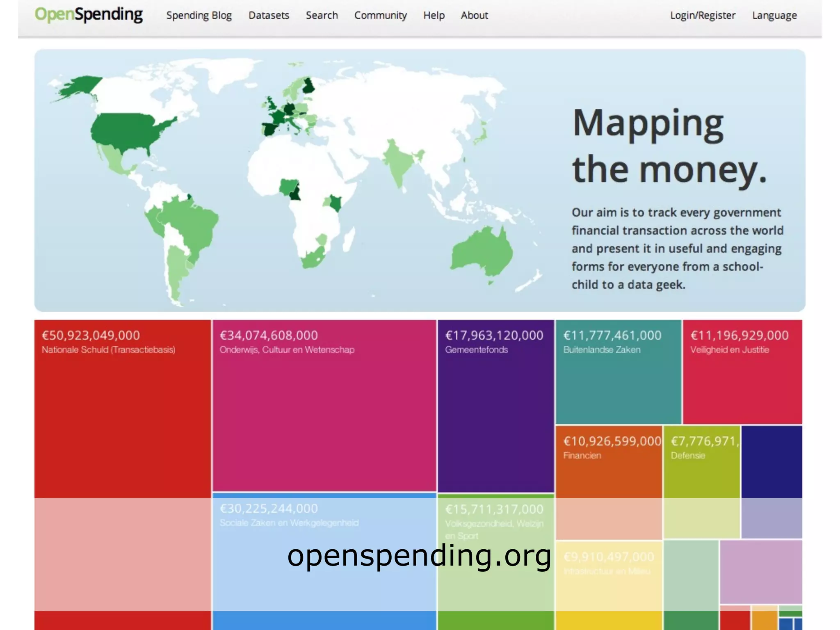This screenshot has height=630, width=840.
Task: Click Login/Register
Action: pos(702,16)
